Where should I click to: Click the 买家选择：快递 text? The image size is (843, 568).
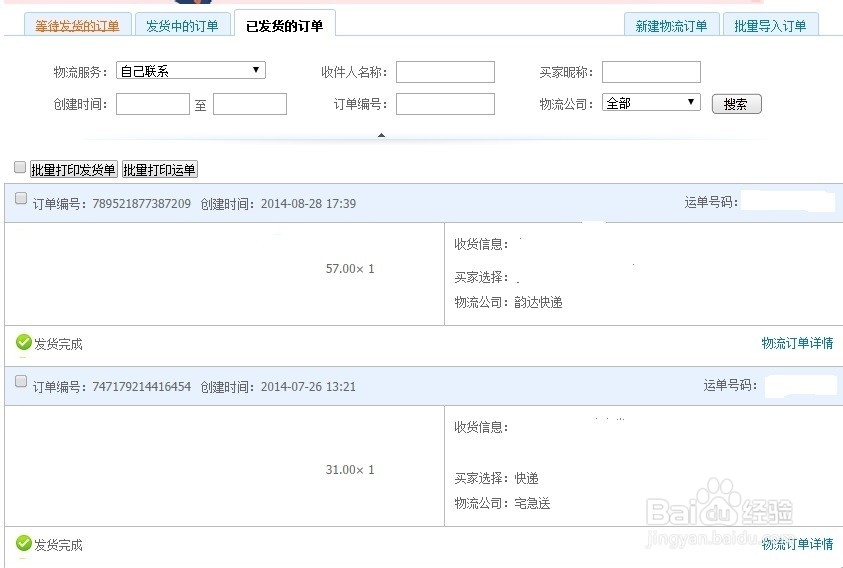(x=496, y=478)
